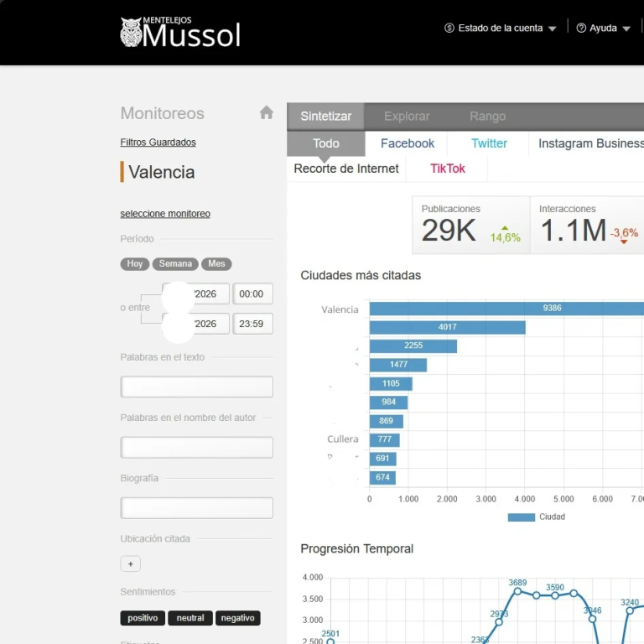
Task: Select the Facebook source tab
Action: 407,143
